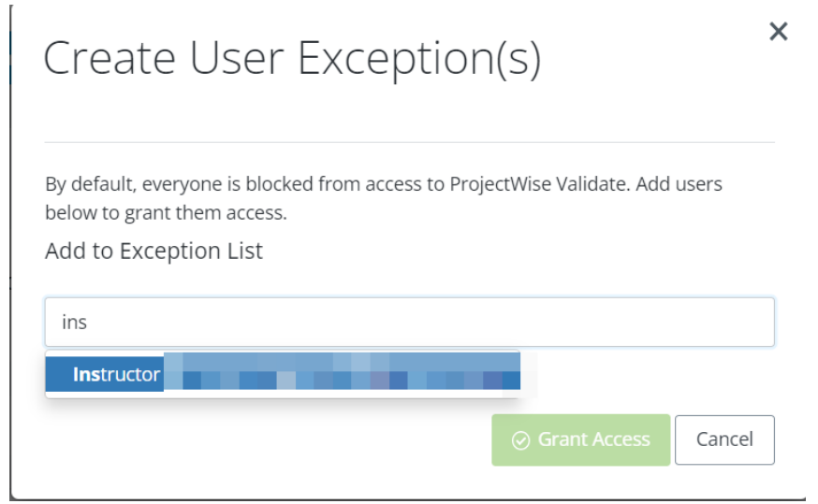The height and width of the screenshot is (504, 818).
Task: Click empty area right of "ins" in field
Action: coord(468,323)
